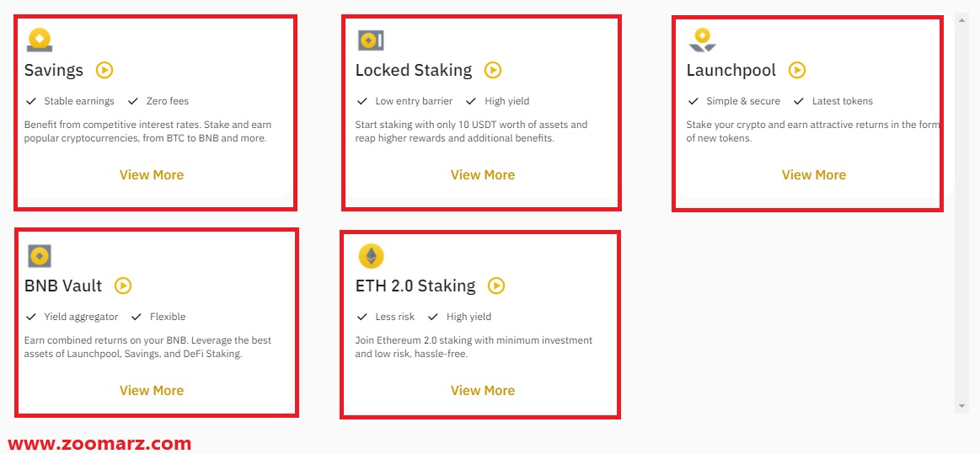
Task: Open View More under Savings
Action: coord(152,175)
